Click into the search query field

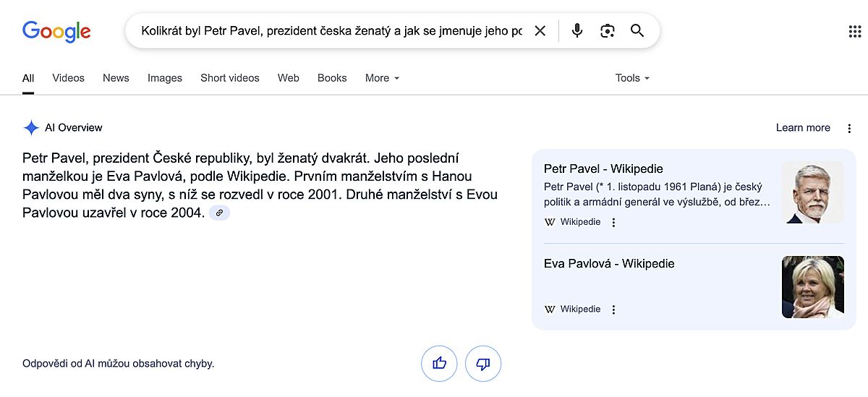pos(331,31)
